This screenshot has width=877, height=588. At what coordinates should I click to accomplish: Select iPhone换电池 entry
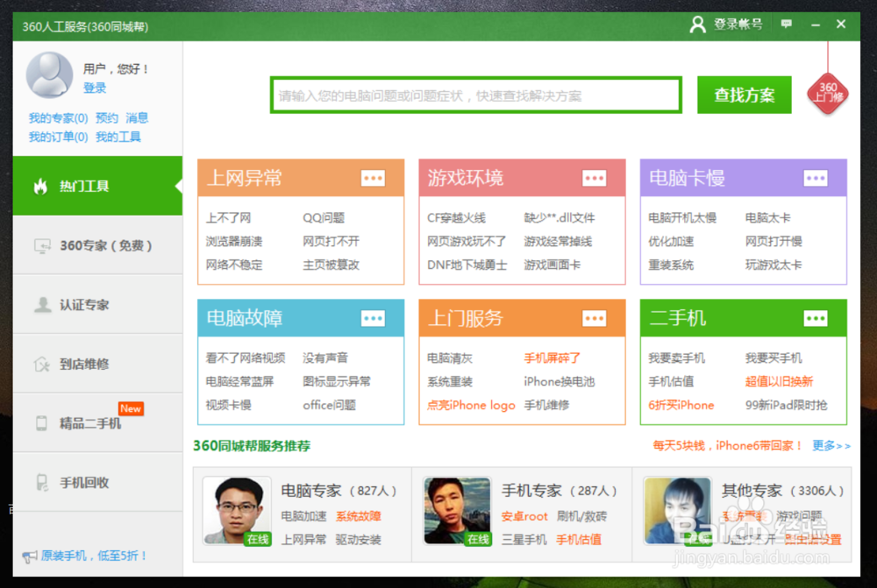(x=560, y=382)
